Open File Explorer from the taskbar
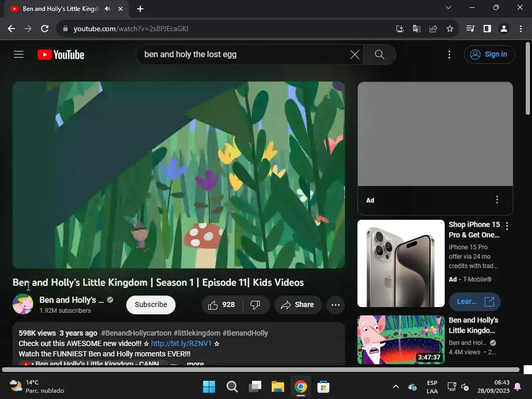 (x=278, y=387)
